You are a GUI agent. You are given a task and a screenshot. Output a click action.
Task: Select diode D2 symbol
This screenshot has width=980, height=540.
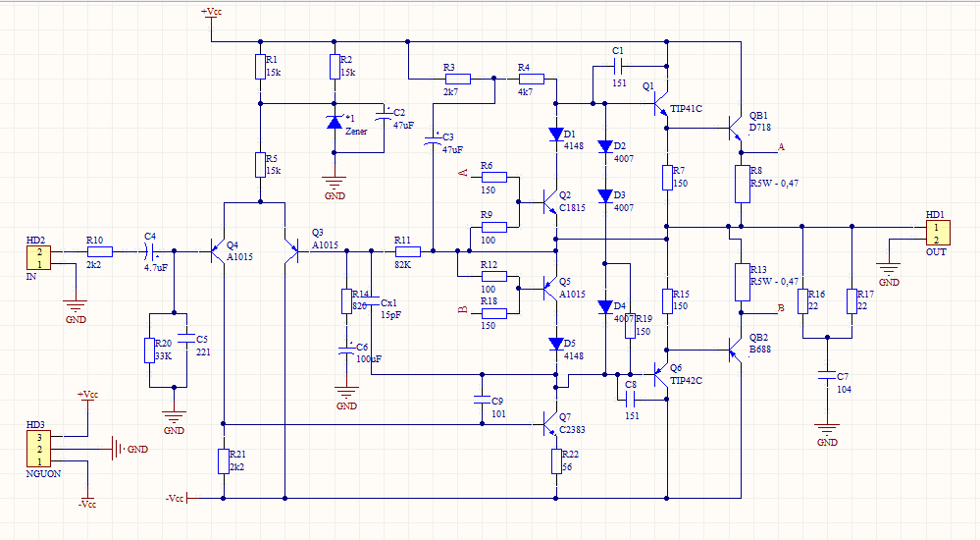(605, 146)
